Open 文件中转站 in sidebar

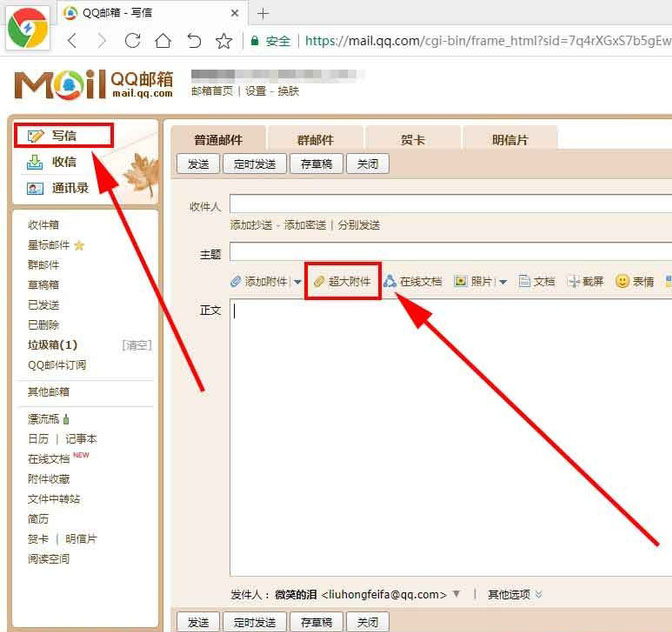pos(54,499)
